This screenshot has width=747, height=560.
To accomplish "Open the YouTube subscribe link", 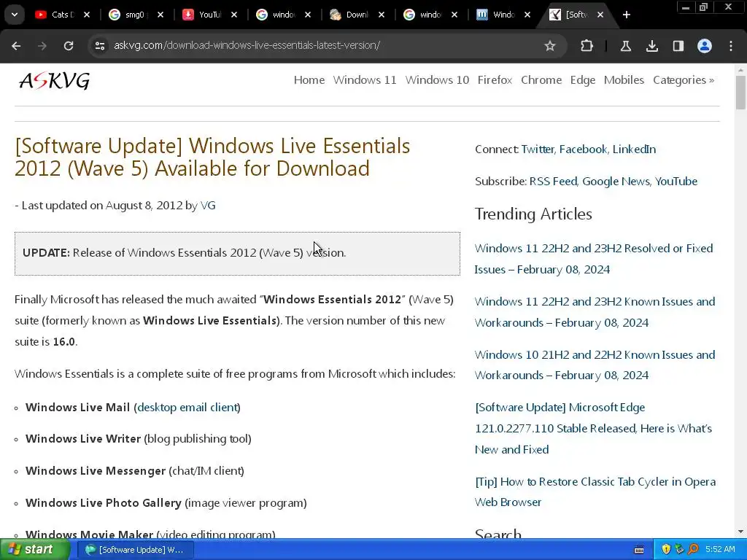I will 676,182.
